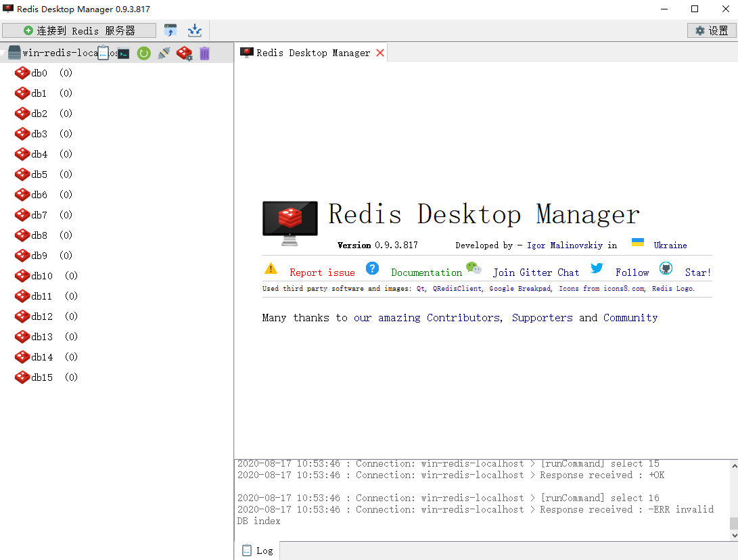Open the Qt third party link
This screenshot has height=560, width=738.
(421, 289)
